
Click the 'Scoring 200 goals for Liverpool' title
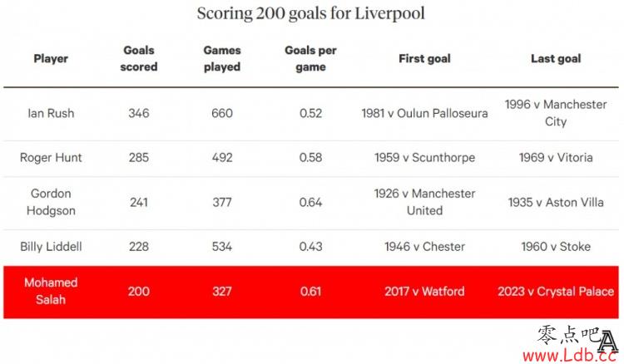tap(311, 13)
